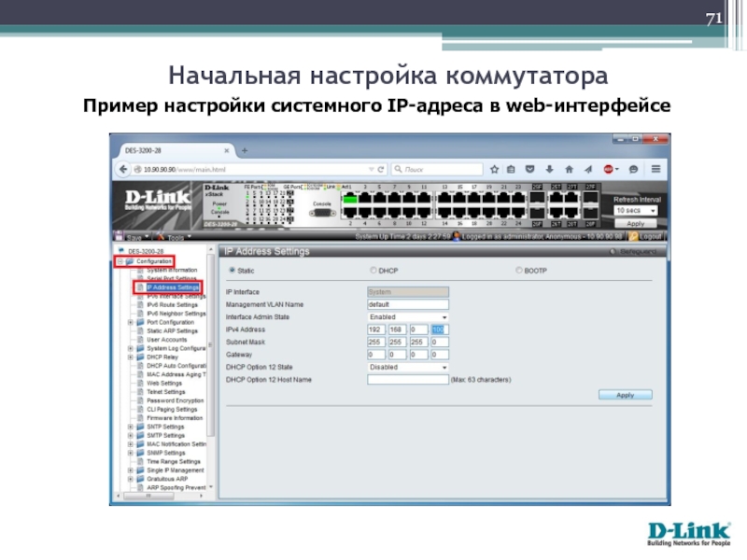This screenshot has height=560, width=747.
Task: Open System Information in tree
Action: pyautogui.click(x=172, y=270)
